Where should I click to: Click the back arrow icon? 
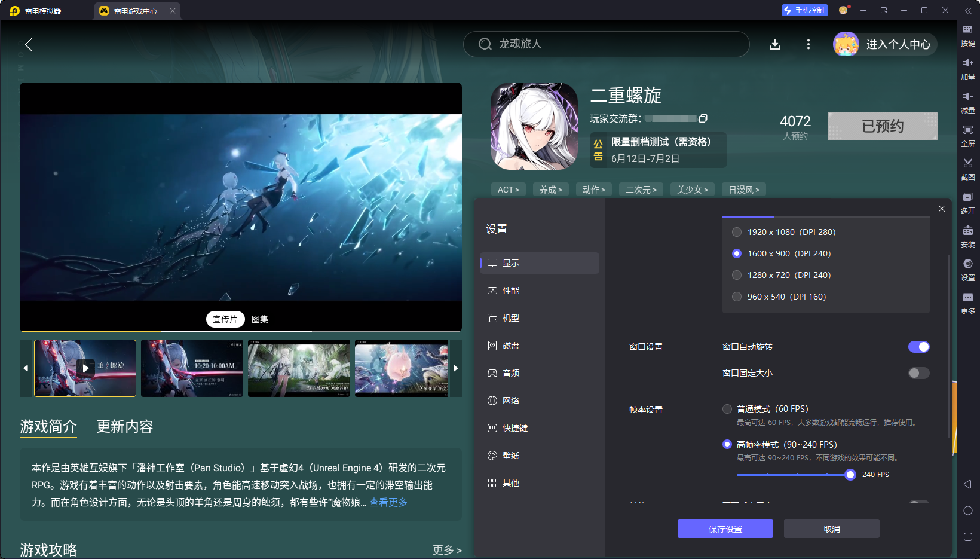(x=29, y=44)
